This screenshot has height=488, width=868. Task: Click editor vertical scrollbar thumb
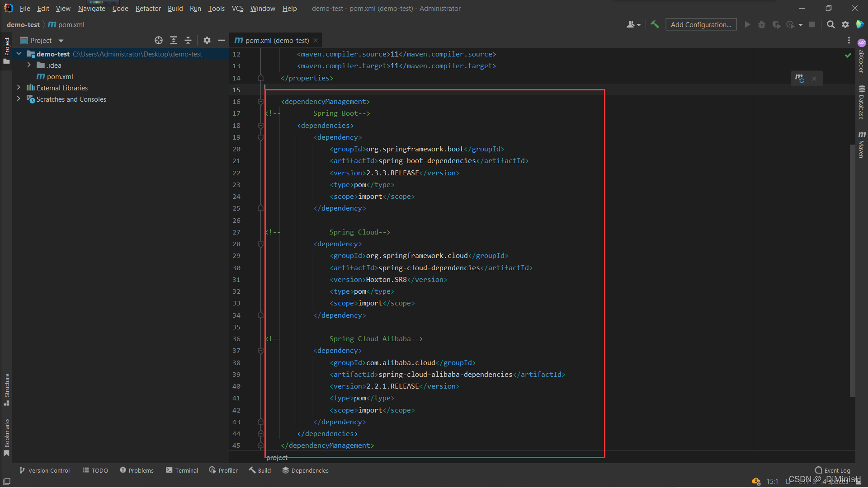point(852,271)
